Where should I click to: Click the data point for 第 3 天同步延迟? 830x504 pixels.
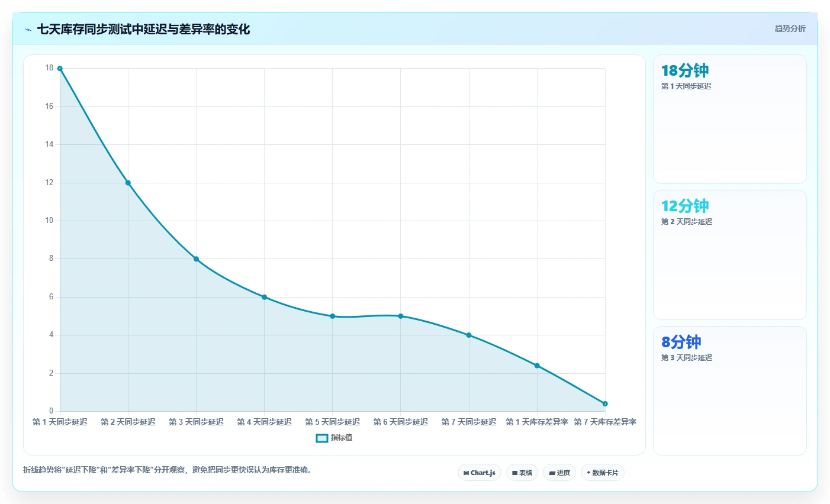pyautogui.click(x=196, y=259)
